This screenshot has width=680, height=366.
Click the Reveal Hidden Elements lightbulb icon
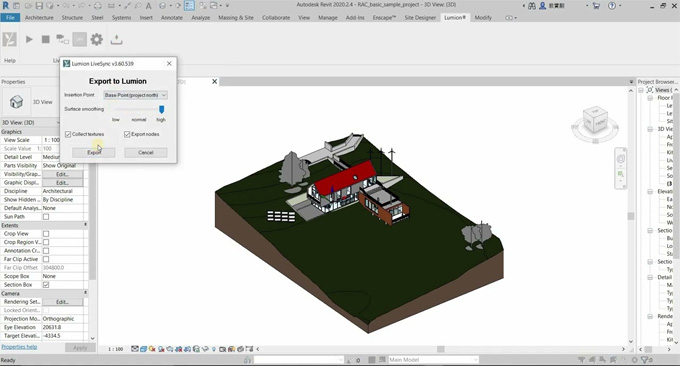pyautogui.click(x=214, y=349)
